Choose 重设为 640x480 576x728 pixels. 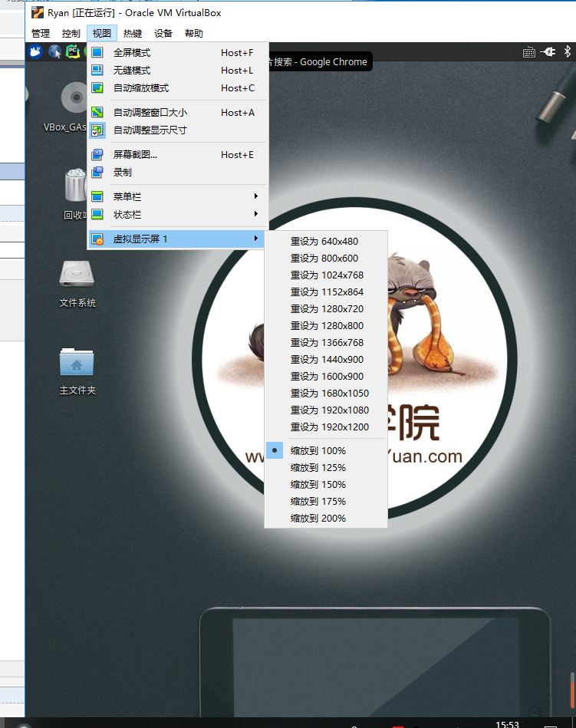326,242
